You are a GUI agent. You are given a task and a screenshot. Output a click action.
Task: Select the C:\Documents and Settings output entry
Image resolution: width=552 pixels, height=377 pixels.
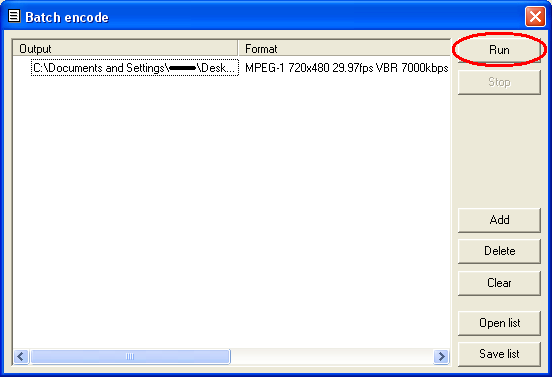(135, 68)
